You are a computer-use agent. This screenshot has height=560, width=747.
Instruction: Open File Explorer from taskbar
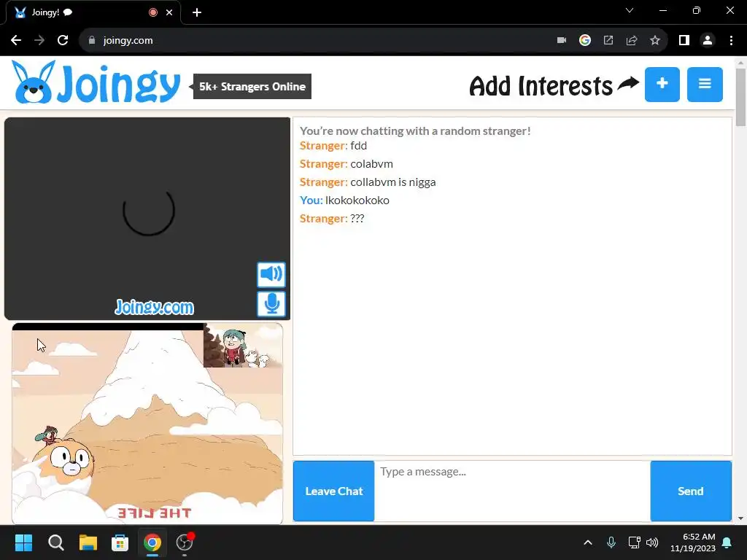88,542
